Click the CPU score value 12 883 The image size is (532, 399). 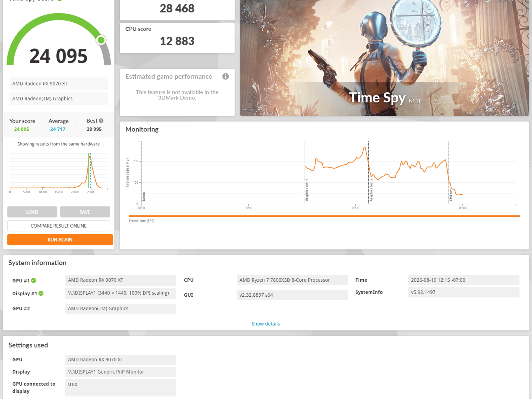[x=177, y=41]
